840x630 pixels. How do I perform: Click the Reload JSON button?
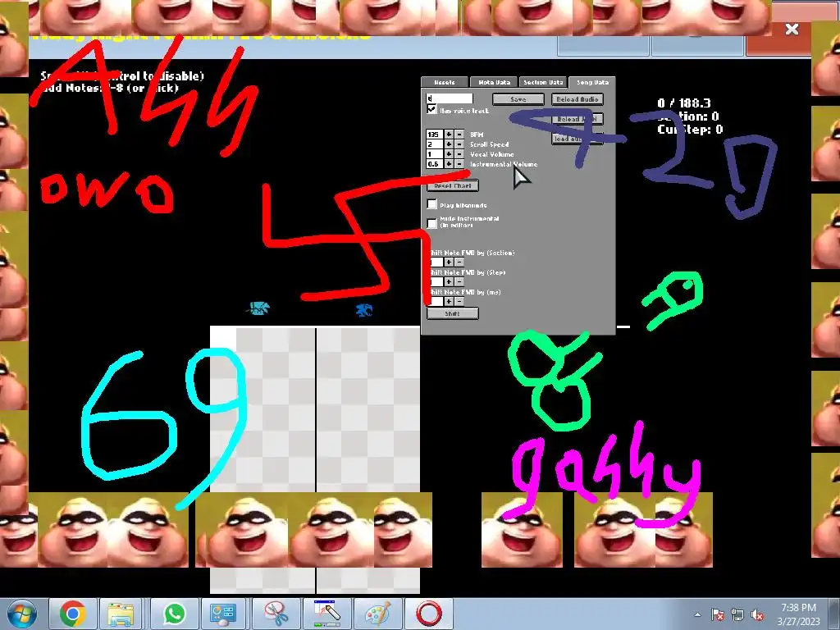pyautogui.click(x=577, y=119)
